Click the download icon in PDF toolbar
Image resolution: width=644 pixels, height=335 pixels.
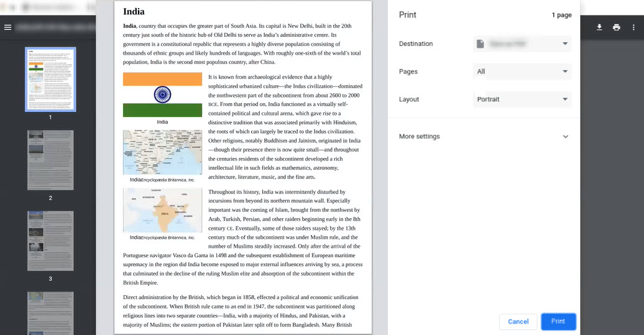pyautogui.click(x=599, y=27)
